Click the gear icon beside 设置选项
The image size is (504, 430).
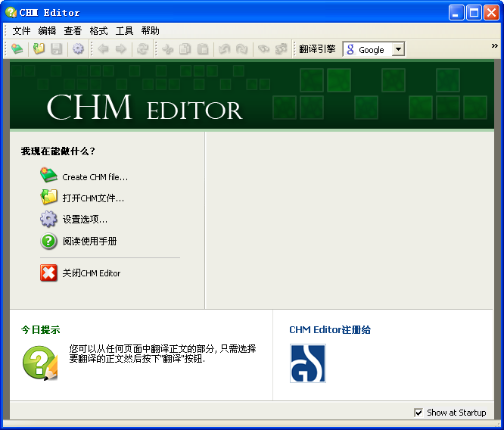[48, 219]
